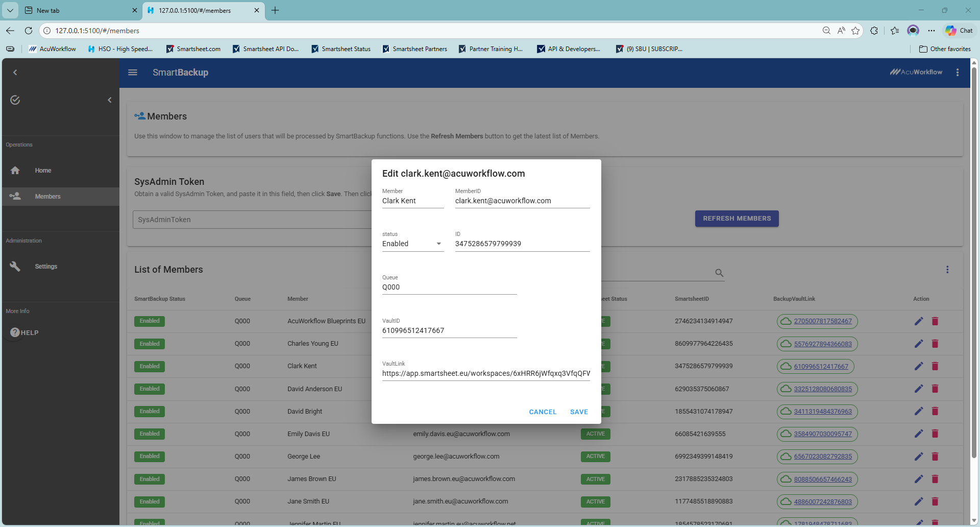Go to Home in the sidebar
980x527 pixels.
(43, 171)
